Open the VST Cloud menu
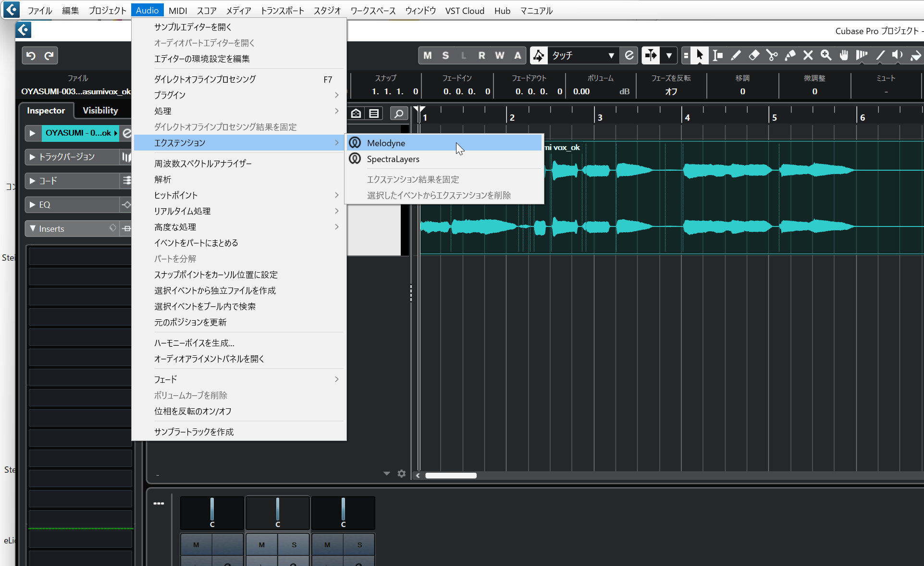This screenshot has width=924, height=566. pyautogui.click(x=465, y=11)
